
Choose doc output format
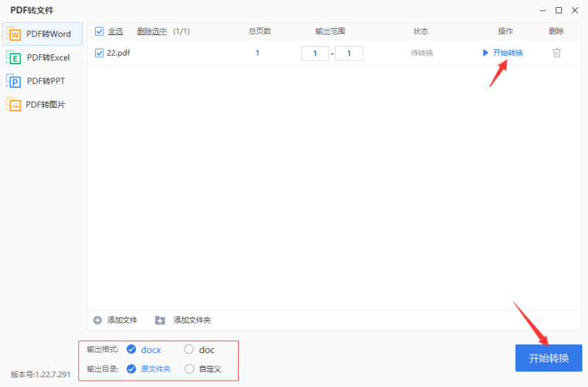(189, 350)
